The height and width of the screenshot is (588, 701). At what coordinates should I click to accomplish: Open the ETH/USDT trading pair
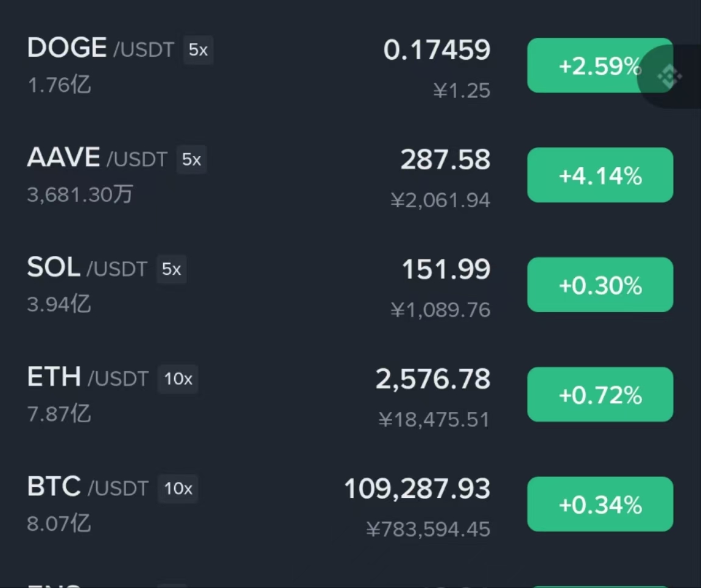tap(351, 394)
